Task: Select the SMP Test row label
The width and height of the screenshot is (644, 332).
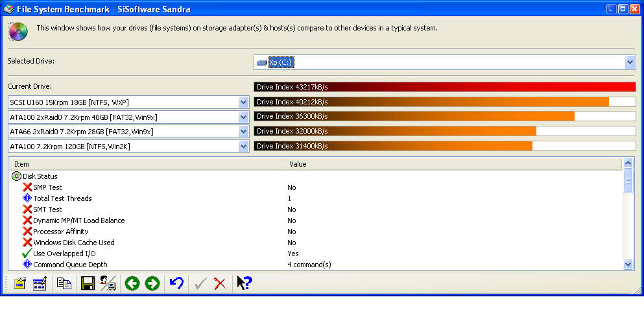Action: pyautogui.click(x=47, y=187)
